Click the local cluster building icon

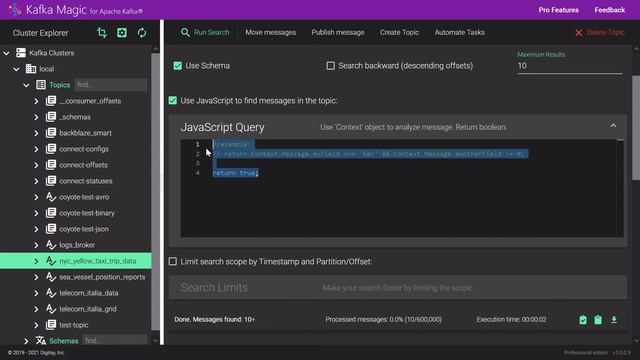31,69
